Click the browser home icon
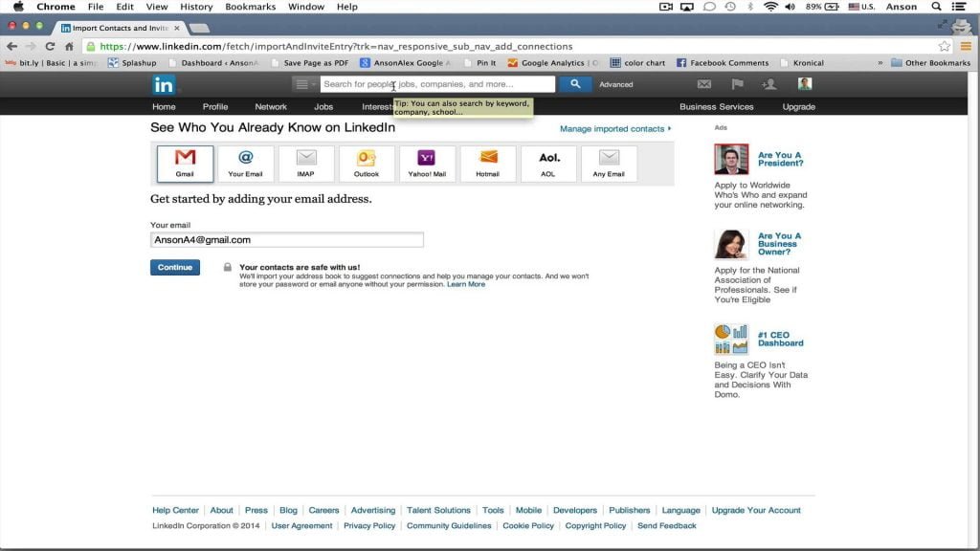Viewport: 980px width, 551px height. [x=69, y=46]
